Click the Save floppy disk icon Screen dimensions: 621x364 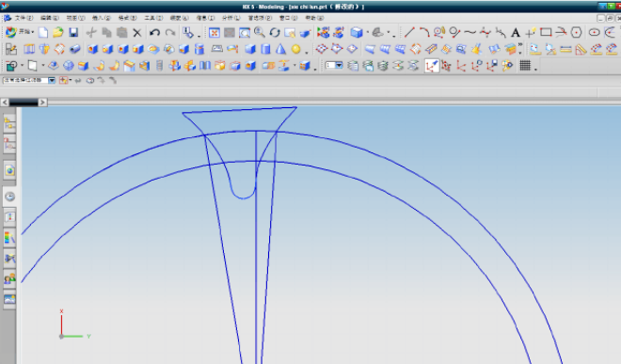coord(73,33)
